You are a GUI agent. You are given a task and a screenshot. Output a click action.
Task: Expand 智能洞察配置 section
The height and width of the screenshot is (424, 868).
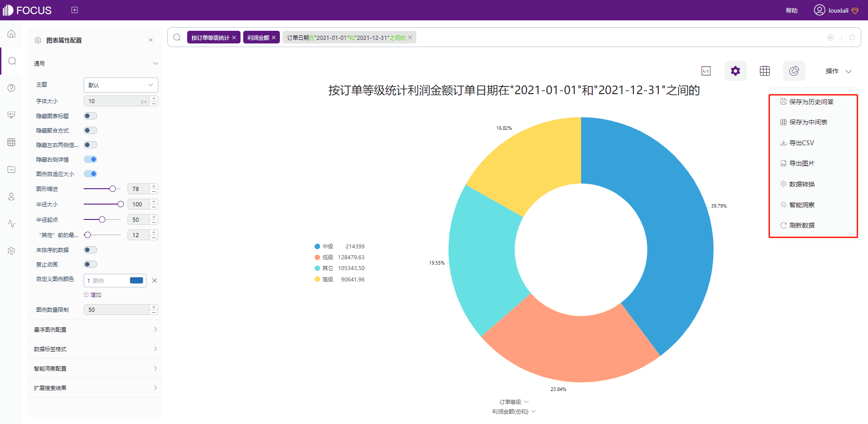(x=95, y=368)
